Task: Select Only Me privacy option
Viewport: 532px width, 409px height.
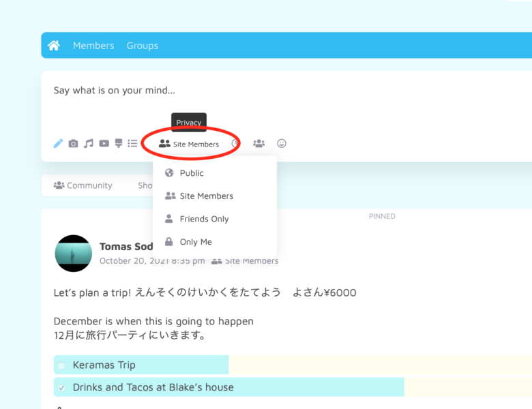Action: coord(196,242)
